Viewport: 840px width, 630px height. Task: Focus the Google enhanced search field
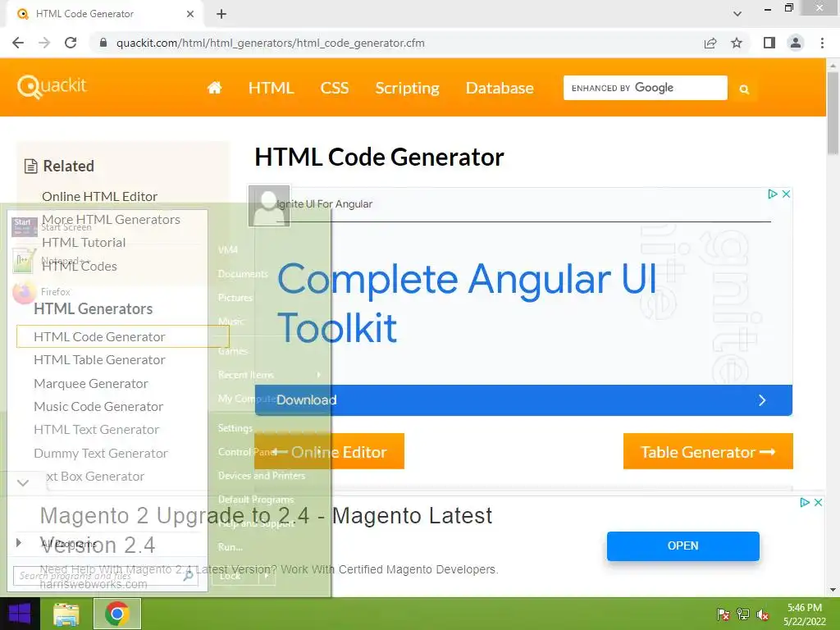pos(645,88)
